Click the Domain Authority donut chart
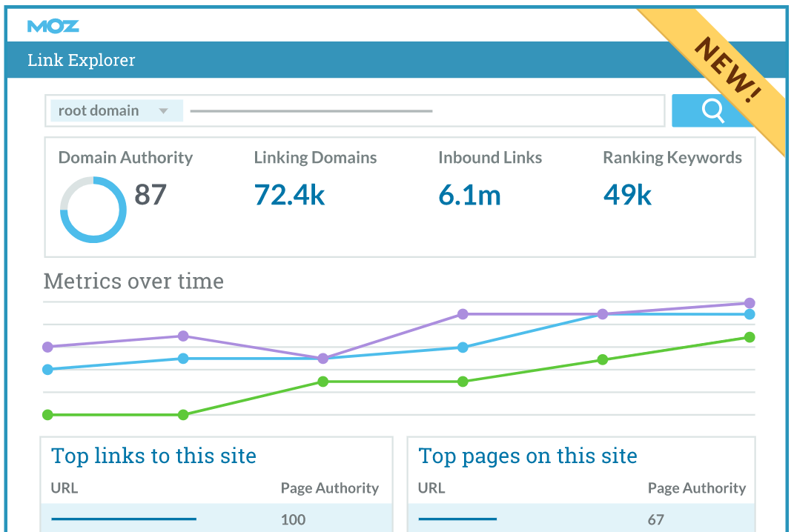Image resolution: width=794 pixels, height=532 pixels. 93,210
